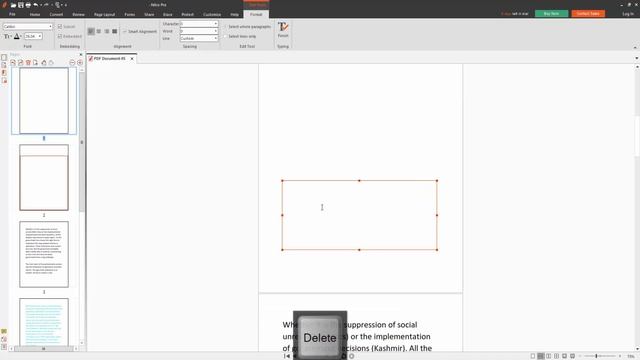Click the orange Contact Sales button
The image size is (640, 360).
pos(588,13)
